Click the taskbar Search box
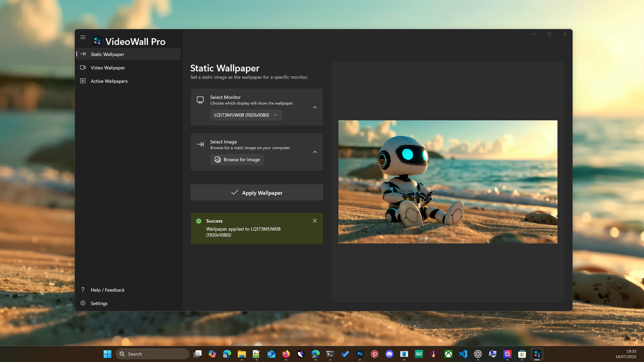This screenshot has width=644, height=362. click(153, 354)
